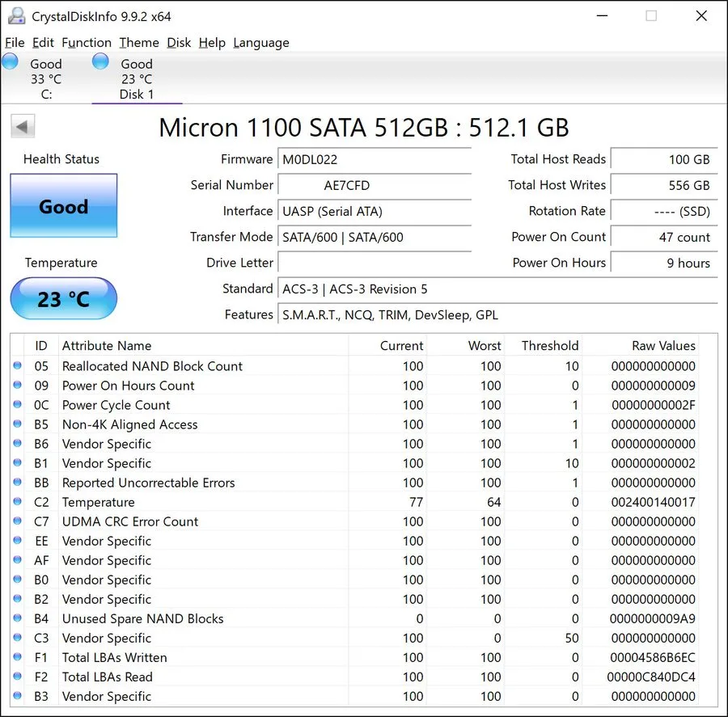Open the Help menu

point(212,43)
